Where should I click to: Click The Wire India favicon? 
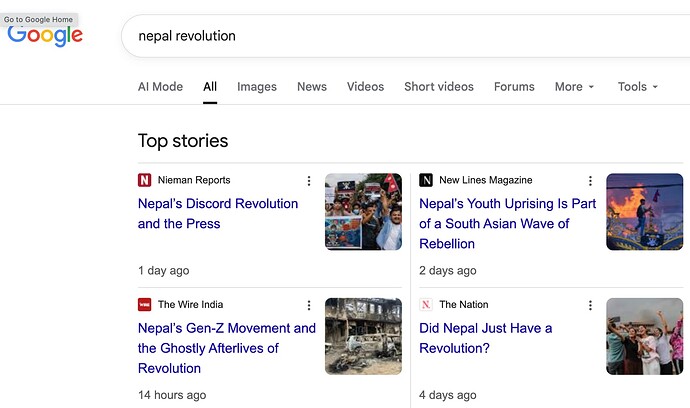[x=144, y=305]
